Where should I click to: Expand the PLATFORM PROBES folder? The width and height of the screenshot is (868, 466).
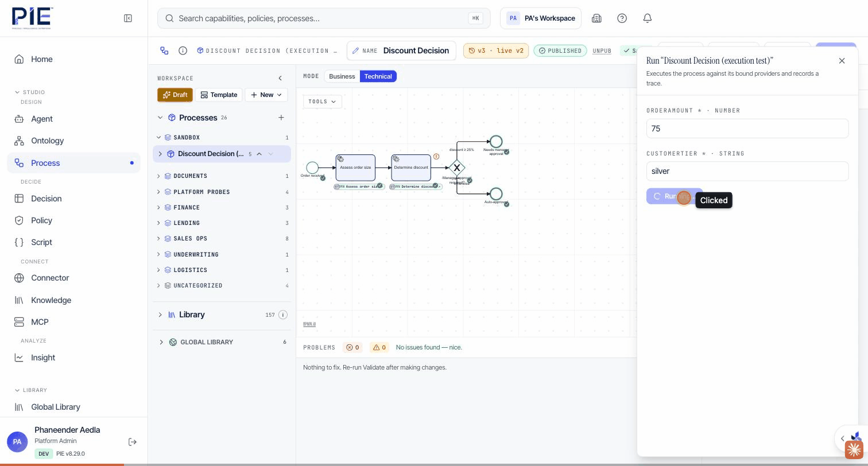coord(159,192)
